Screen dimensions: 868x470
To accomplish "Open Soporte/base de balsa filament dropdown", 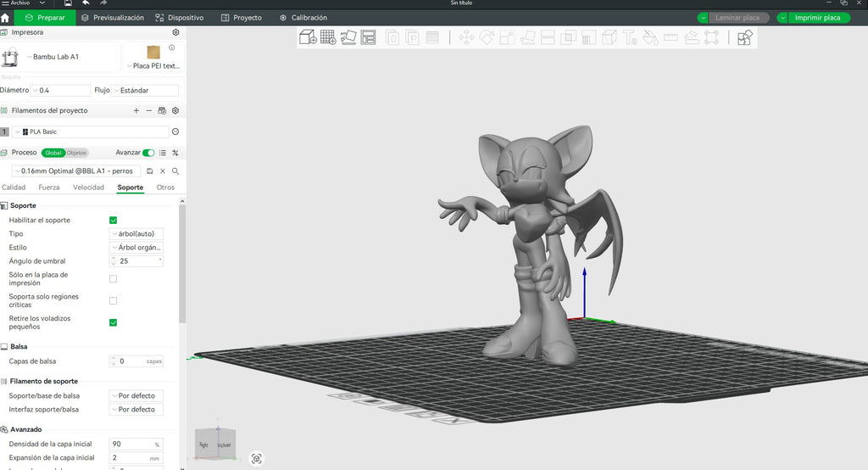I will click(x=136, y=395).
